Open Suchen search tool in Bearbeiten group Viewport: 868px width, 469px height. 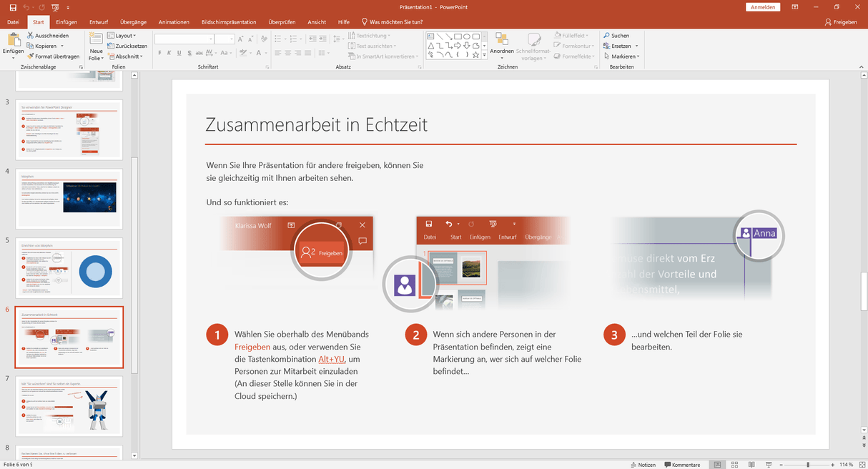tap(616, 35)
